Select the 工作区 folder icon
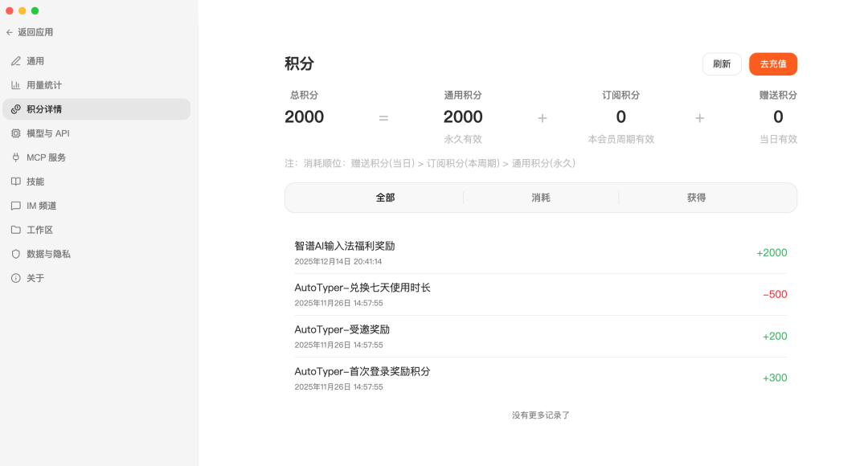Screen dimensions: 868x466 [x=18, y=229]
